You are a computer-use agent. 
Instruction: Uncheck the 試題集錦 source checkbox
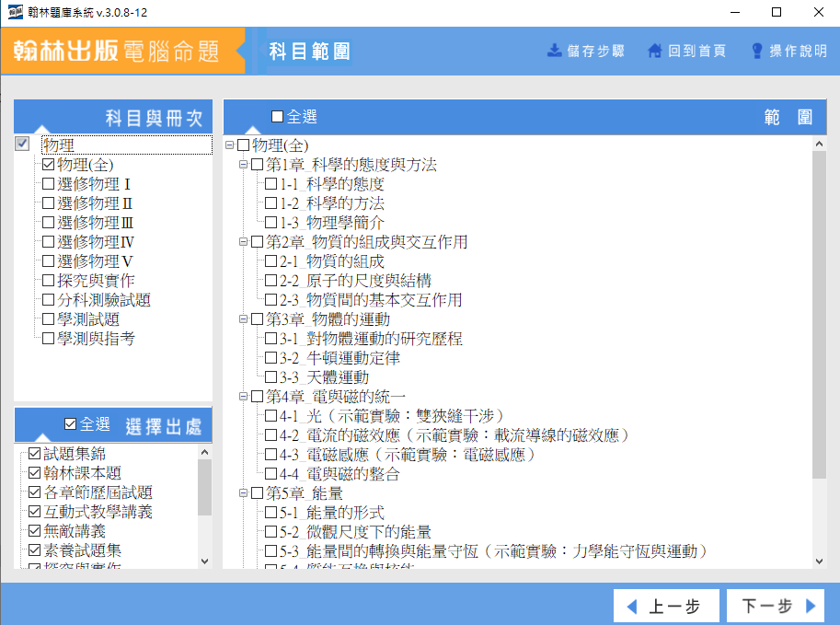point(35,454)
